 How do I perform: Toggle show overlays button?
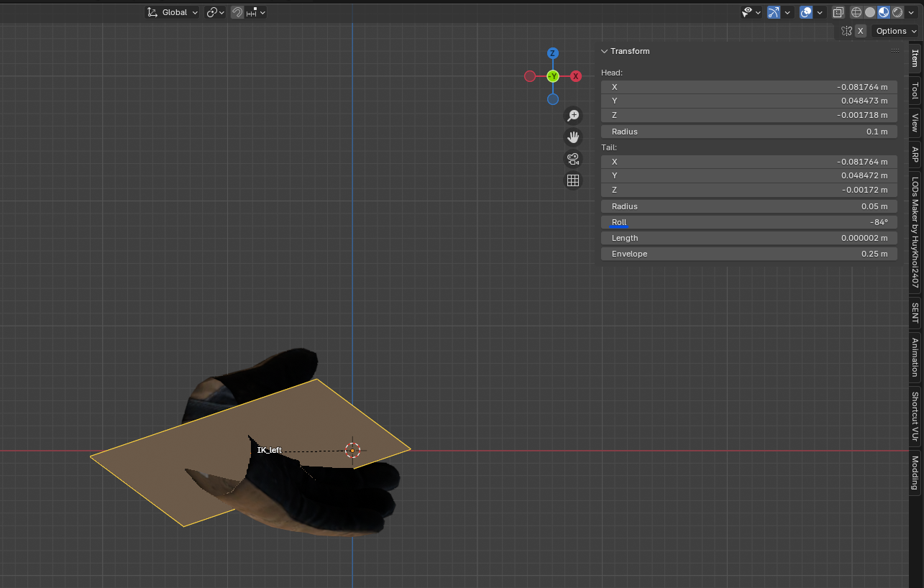coord(806,12)
